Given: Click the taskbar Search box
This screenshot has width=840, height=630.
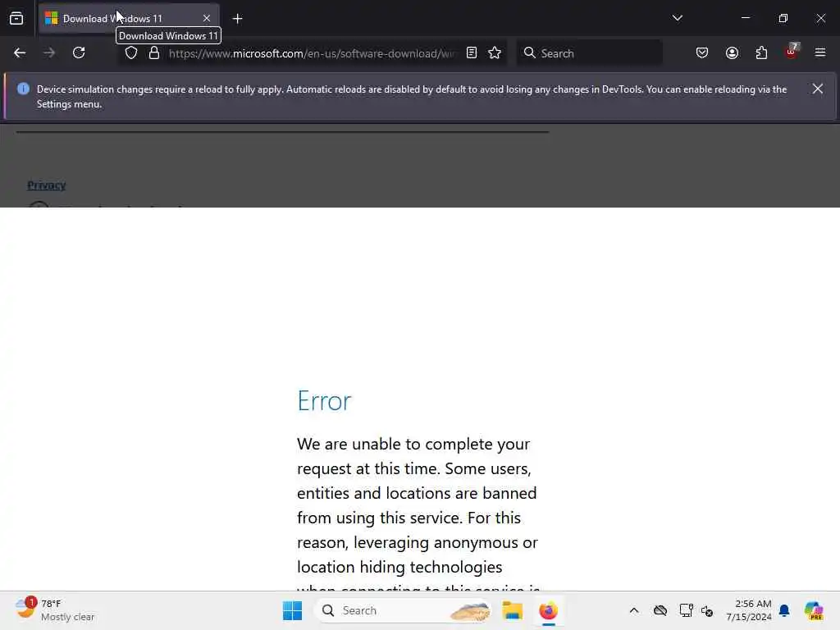Looking at the screenshot, I should pos(403,610).
